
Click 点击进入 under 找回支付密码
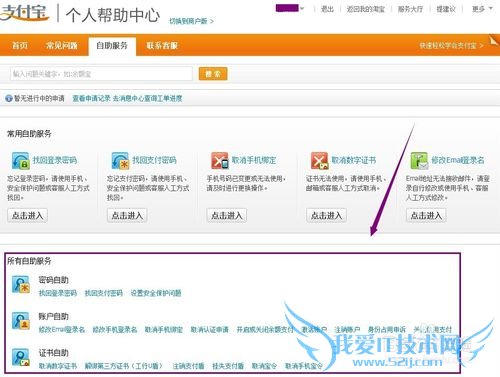127,215
